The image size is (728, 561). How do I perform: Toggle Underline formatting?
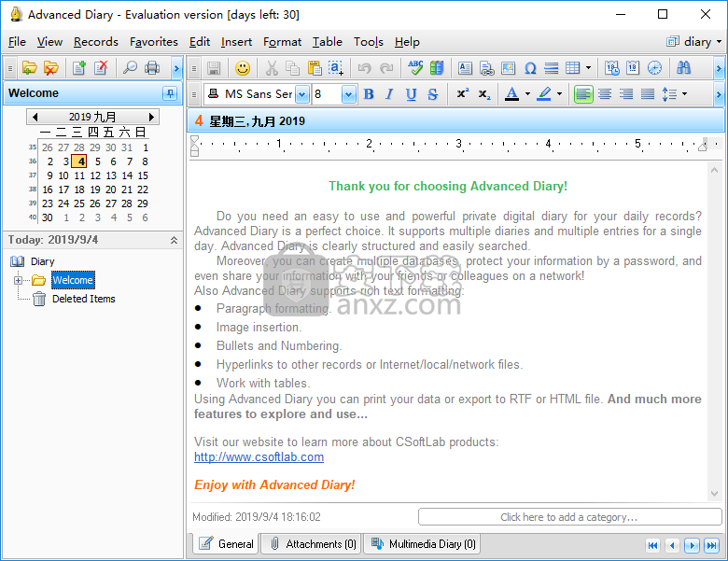pyautogui.click(x=411, y=94)
